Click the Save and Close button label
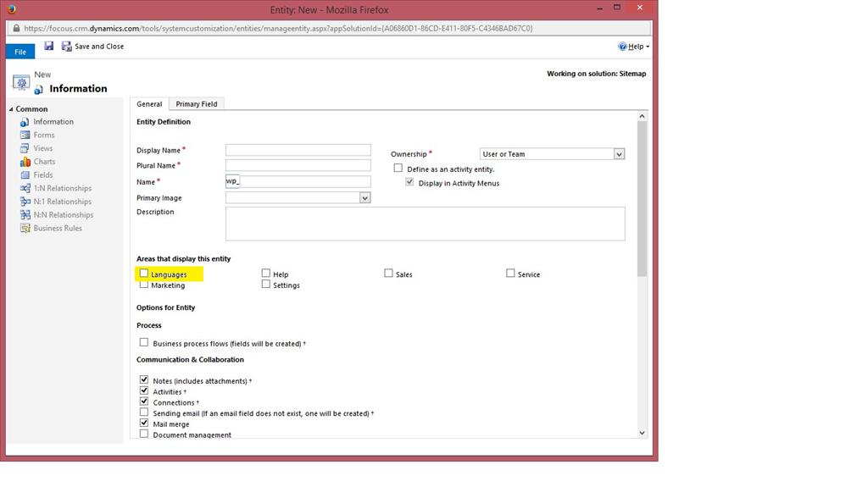Screen dimensions: 868x487 (99, 47)
